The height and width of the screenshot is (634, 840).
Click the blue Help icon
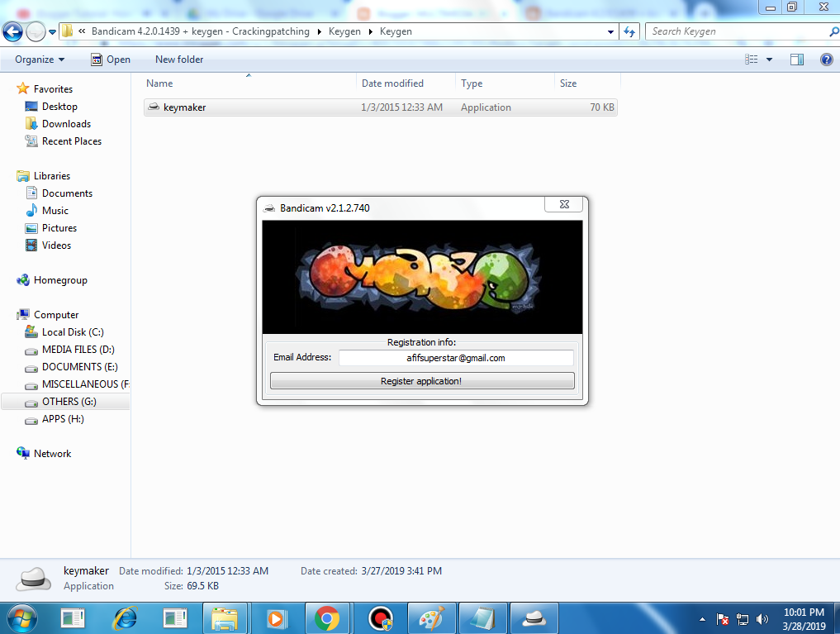[827, 60]
